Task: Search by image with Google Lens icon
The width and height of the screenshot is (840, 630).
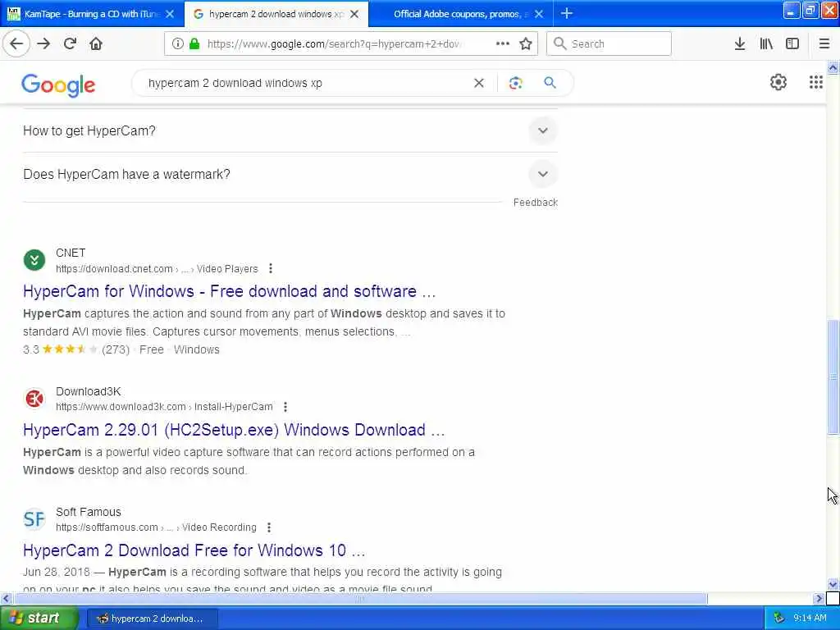Action: pos(515,83)
